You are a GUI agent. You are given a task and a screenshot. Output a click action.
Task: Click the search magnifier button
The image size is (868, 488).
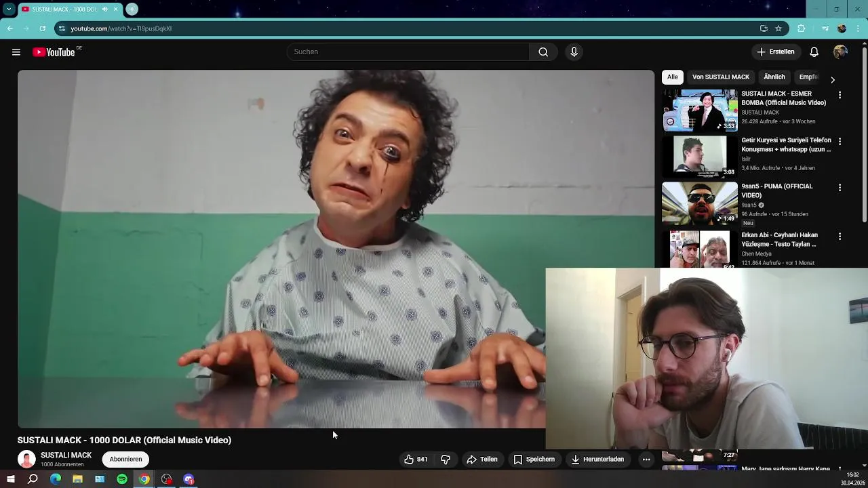click(543, 52)
